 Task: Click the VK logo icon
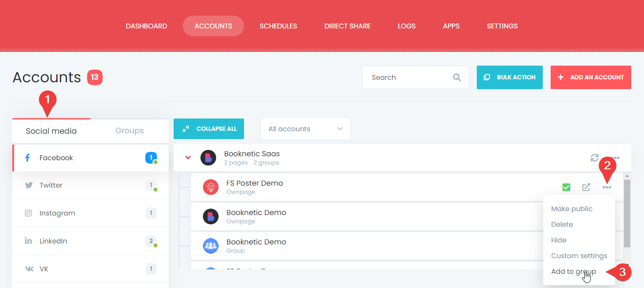[29, 269]
